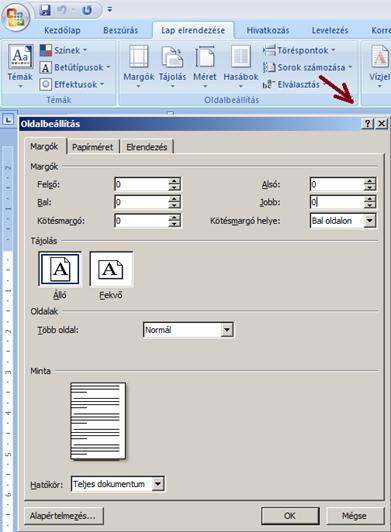The image size is (391, 532).
Task: Click the Minta page preview thumbnail
Action: pos(98,421)
